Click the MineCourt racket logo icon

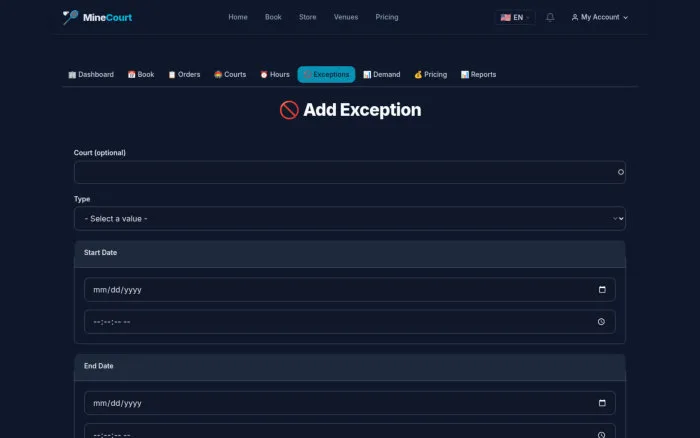click(70, 17)
